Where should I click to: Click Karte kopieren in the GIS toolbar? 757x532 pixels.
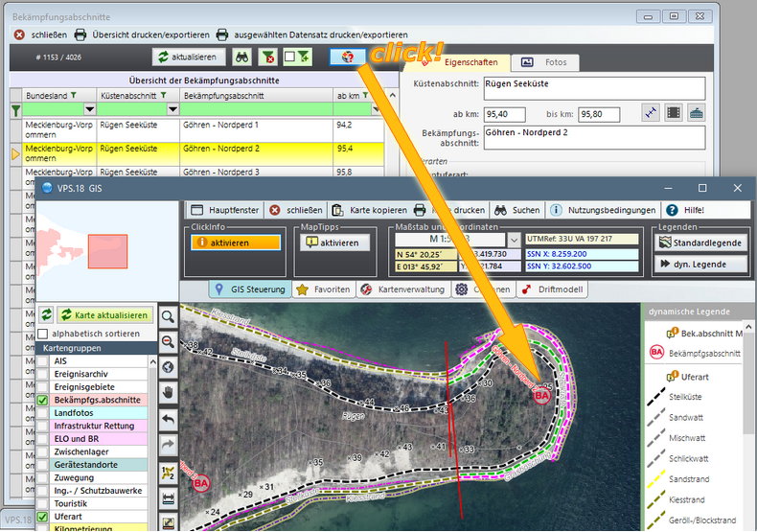[x=370, y=210]
